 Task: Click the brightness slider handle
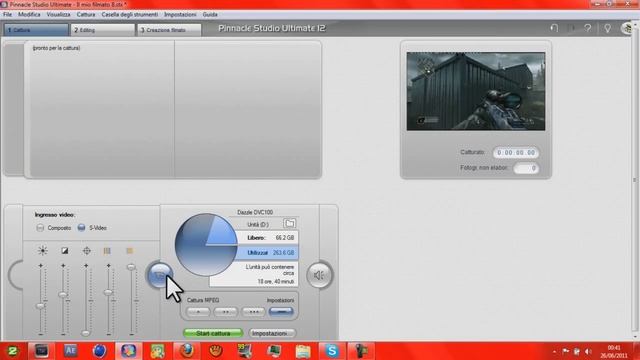40,306
